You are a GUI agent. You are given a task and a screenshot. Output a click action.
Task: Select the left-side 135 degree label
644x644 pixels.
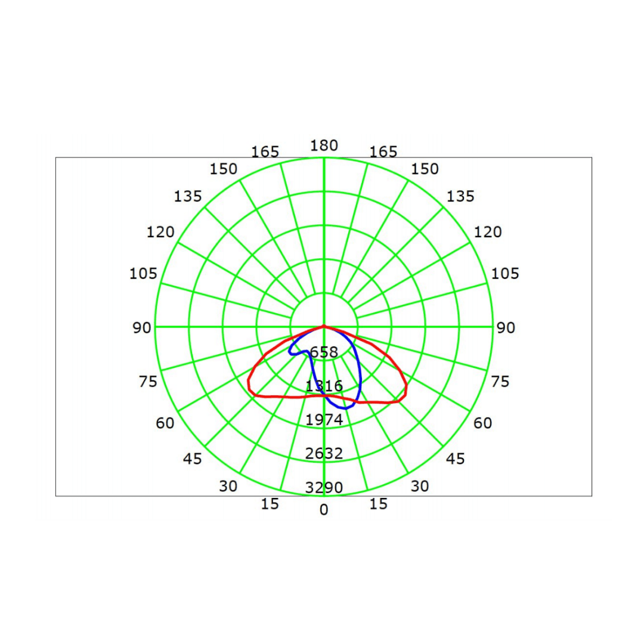coord(188,196)
